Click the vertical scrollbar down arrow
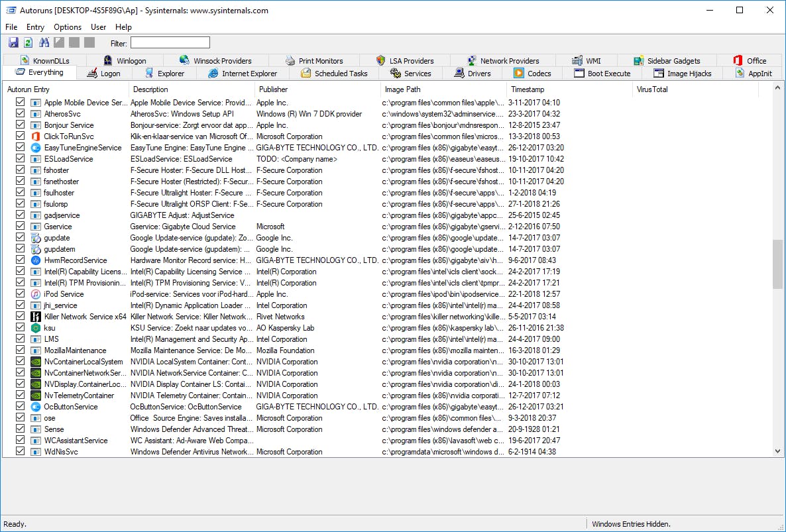Image resolution: width=786 pixels, height=532 pixels. (x=777, y=451)
